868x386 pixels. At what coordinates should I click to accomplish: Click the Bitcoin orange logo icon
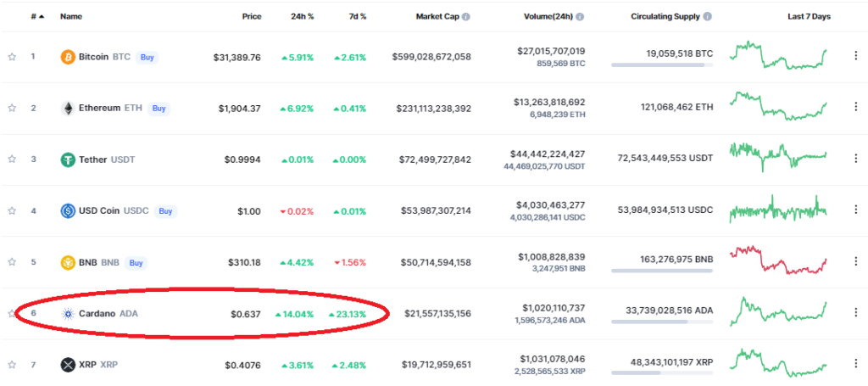[68, 57]
